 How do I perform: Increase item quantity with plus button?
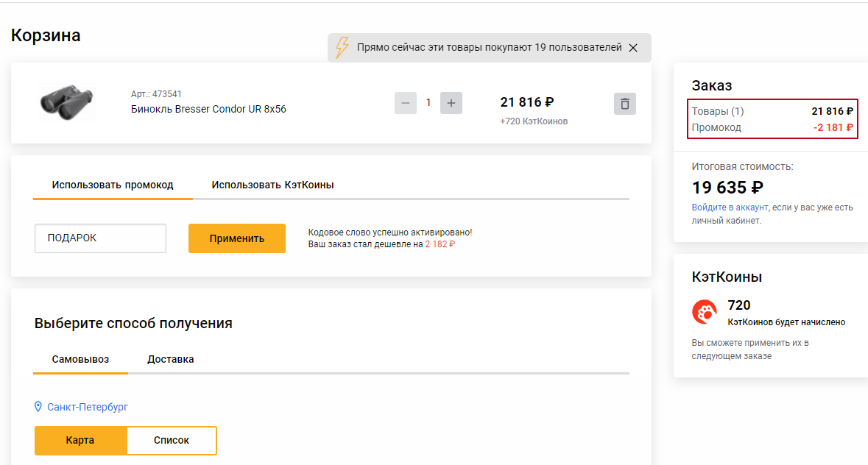451,103
